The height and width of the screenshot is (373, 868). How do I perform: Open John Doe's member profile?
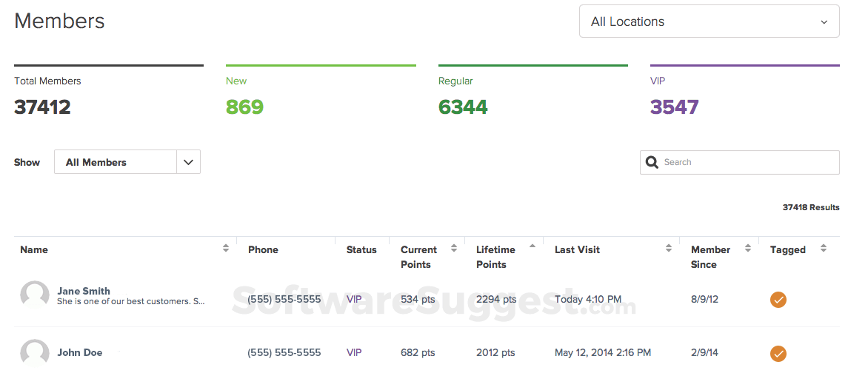80,352
